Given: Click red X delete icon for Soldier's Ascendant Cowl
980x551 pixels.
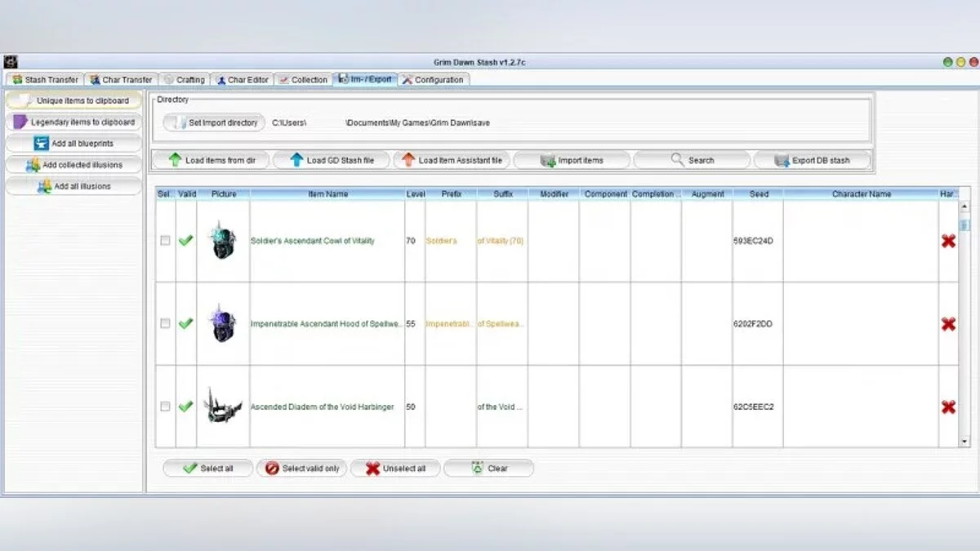Looking at the screenshot, I should [x=948, y=241].
